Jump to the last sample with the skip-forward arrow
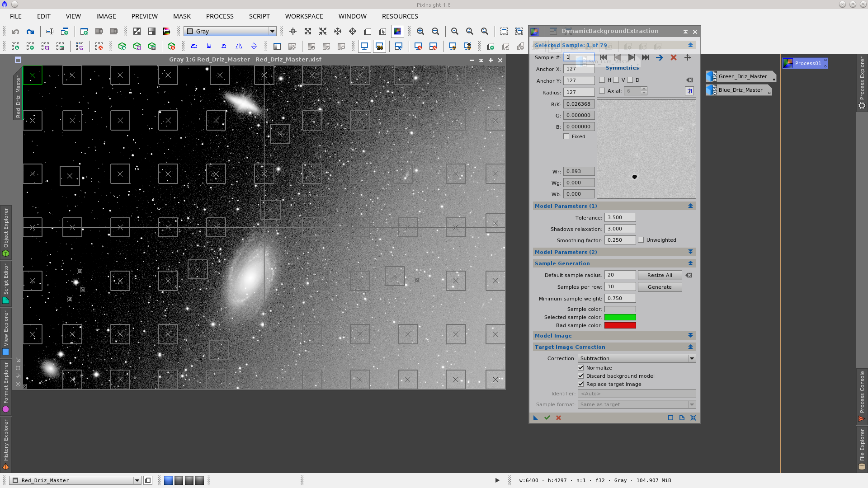This screenshot has width=868, height=488. tap(646, 57)
